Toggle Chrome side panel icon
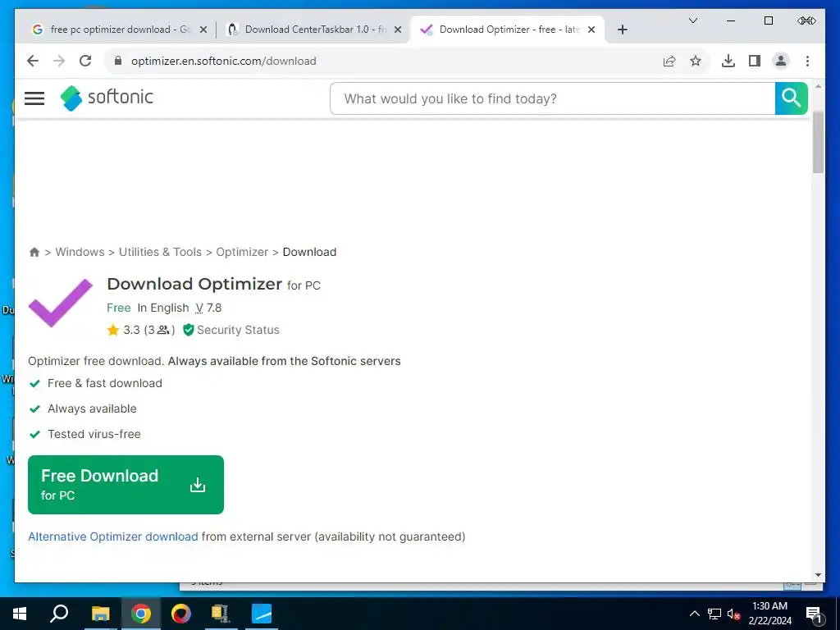Viewport: 840px width, 630px height. 755,61
